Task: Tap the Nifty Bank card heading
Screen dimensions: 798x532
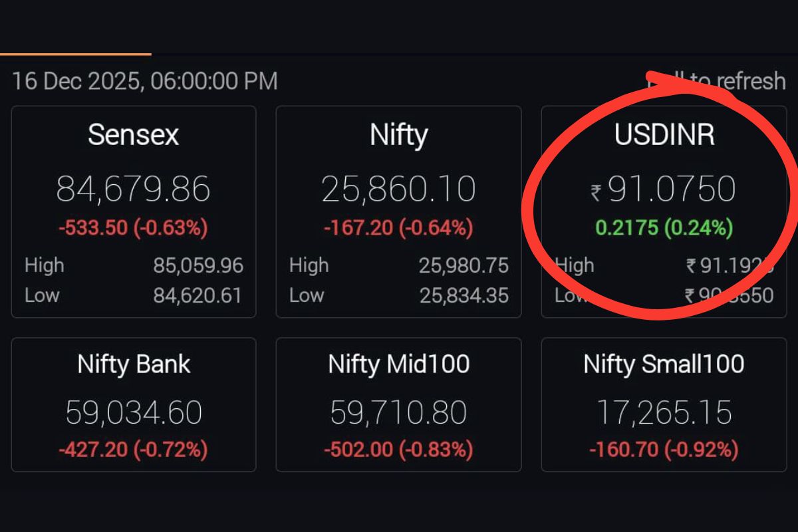Action: [133, 364]
